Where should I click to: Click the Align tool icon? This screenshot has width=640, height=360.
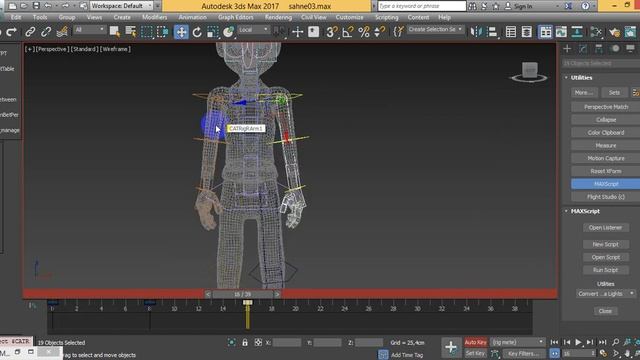[x=492, y=32]
